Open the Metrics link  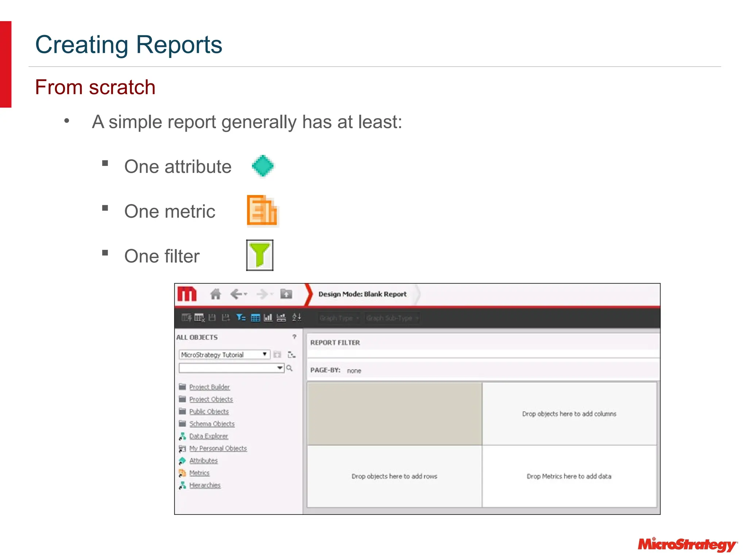(x=200, y=473)
